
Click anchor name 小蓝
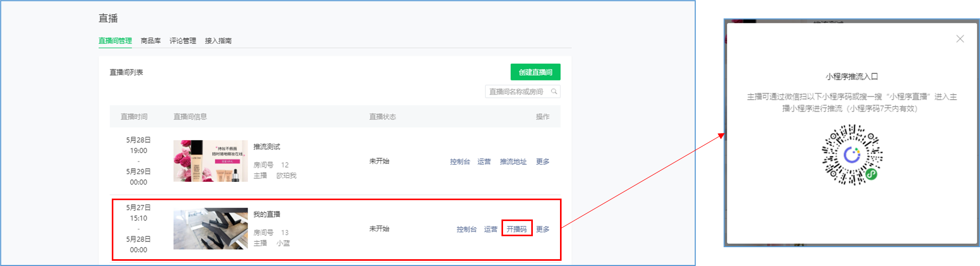[283, 243]
